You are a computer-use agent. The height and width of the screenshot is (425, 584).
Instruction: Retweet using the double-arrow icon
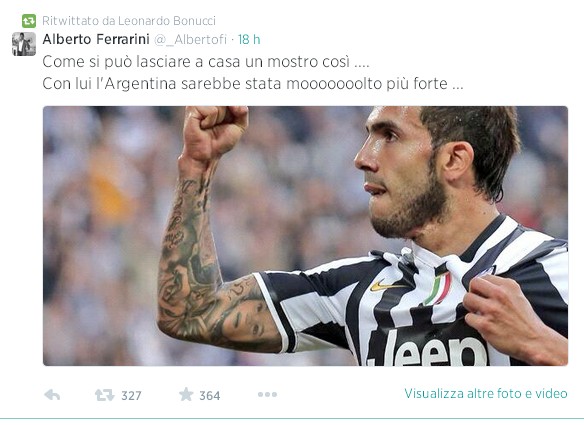pyautogui.click(x=104, y=395)
